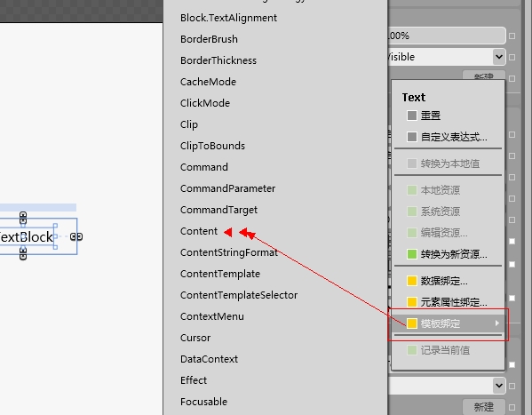Click the bottom 新建 button
The image size is (532, 415).
(x=483, y=406)
